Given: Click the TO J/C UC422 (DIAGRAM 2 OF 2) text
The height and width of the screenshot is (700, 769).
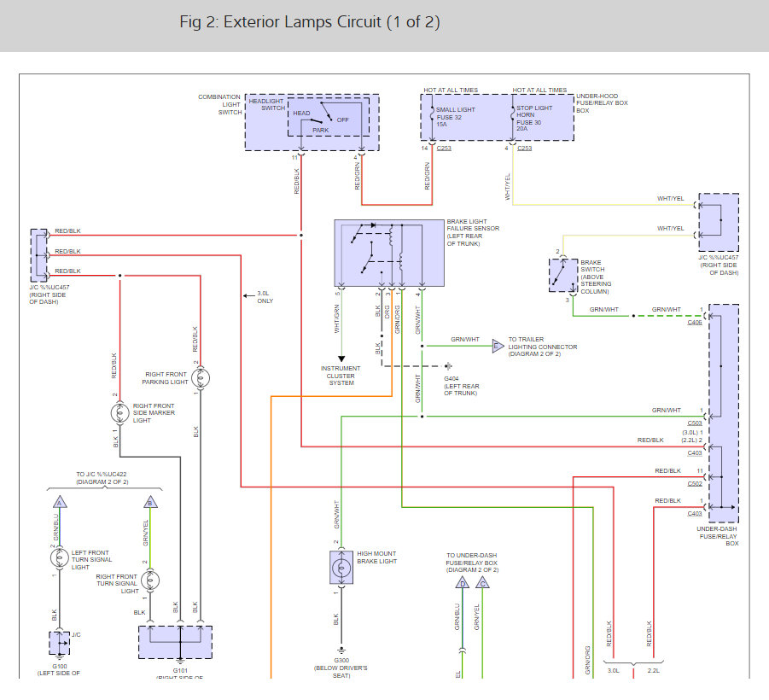Looking at the screenshot, I should 102,478.
